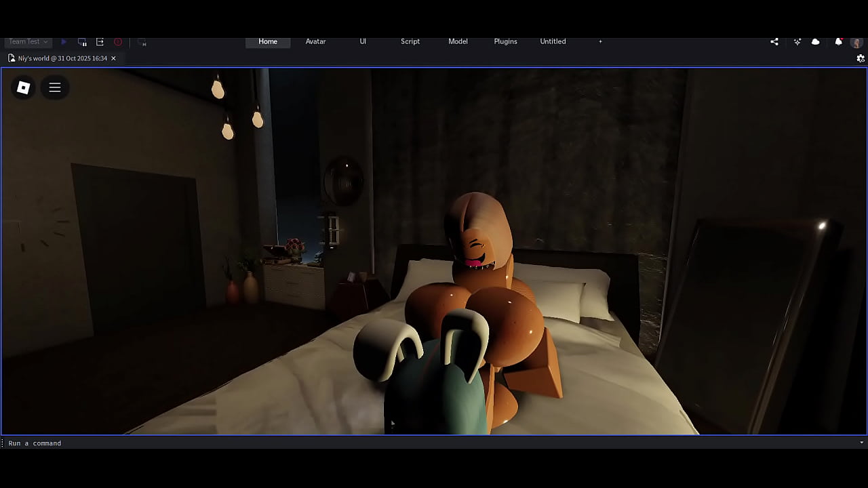Click the pause simulation icon
This screenshot has height=488, width=868.
coord(82,42)
